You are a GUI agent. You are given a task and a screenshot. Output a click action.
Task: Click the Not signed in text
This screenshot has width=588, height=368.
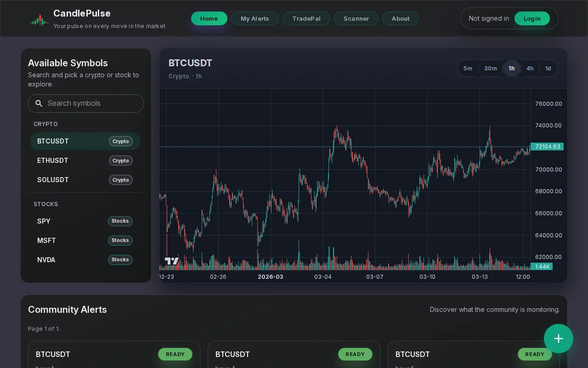(x=489, y=18)
